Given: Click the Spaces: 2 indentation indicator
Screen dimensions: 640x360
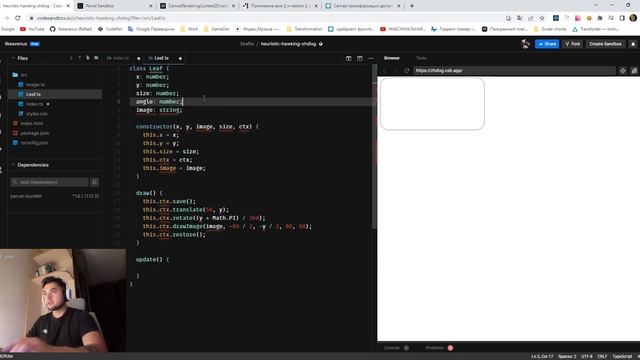Looking at the screenshot, I should [567, 356].
